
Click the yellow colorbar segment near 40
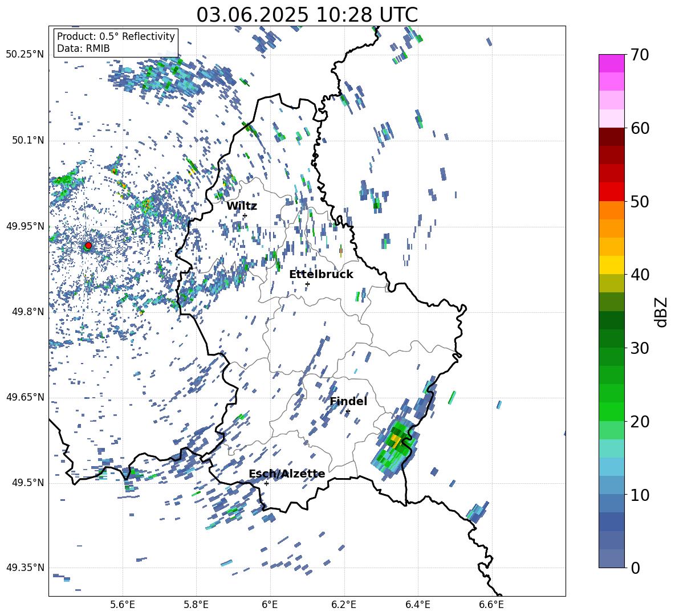pos(612,265)
